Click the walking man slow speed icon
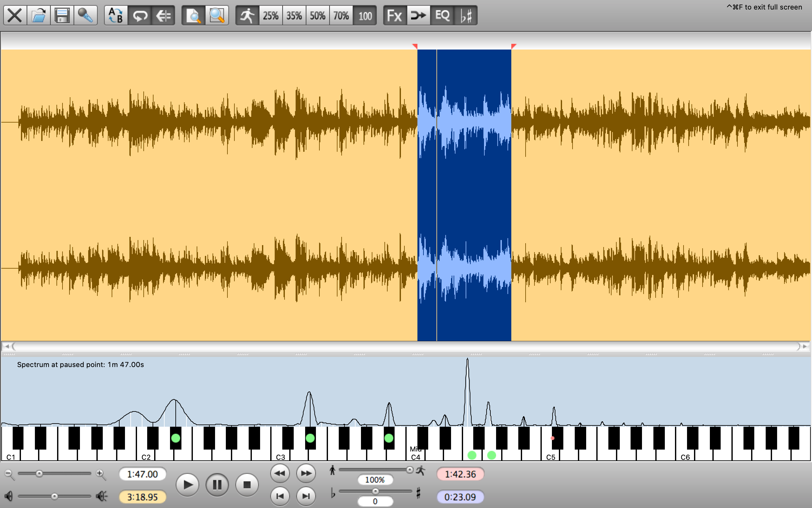Image resolution: width=812 pixels, height=508 pixels. pyautogui.click(x=332, y=470)
